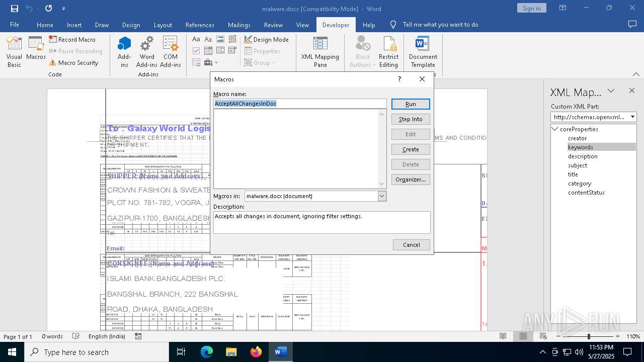
Task: Switch to Print Layout view
Action: (x=523, y=336)
